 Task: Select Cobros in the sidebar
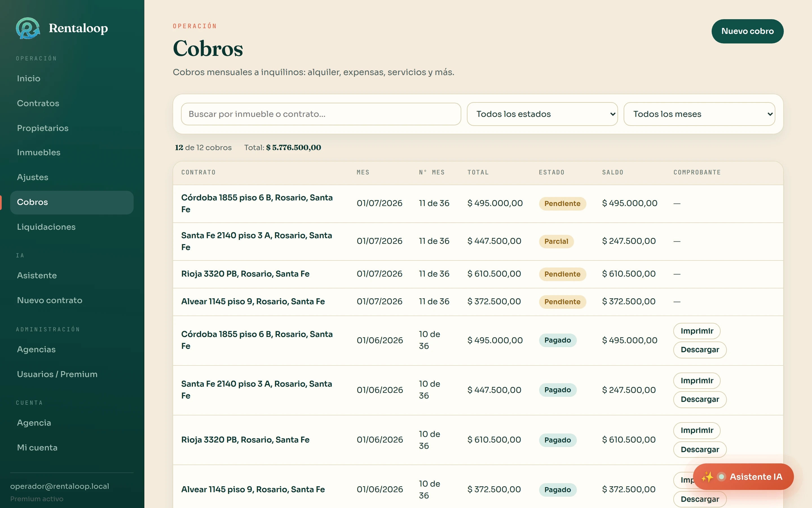(x=72, y=202)
